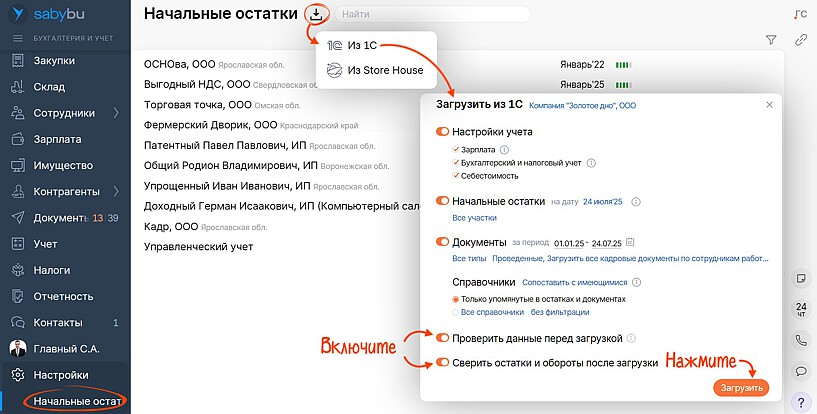Open the chat messages icon
The width and height of the screenshot is (817, 414).
pyautogui.click(x=801, y=371)
